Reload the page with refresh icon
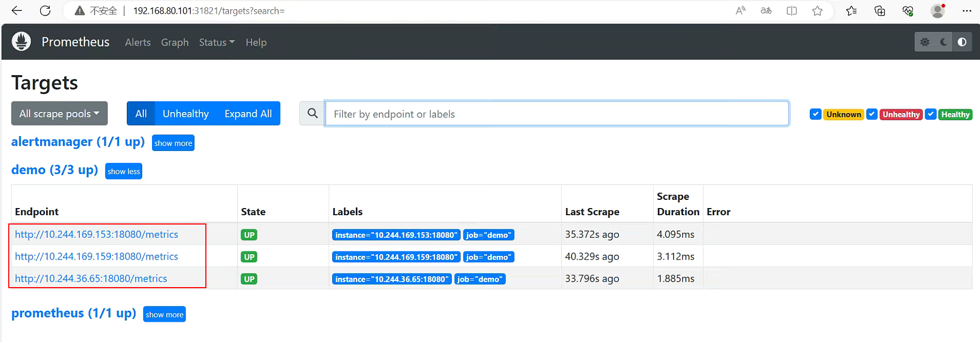 [x=45, y=10]
